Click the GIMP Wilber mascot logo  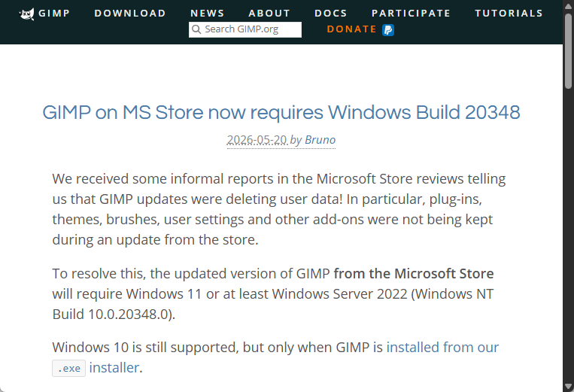pyautogui.click(x=27, y=14)
